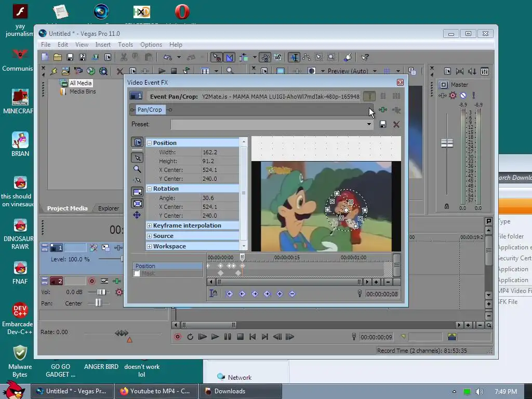Click the Plug-In Chain icon in Video Event FX

(383, 110)
